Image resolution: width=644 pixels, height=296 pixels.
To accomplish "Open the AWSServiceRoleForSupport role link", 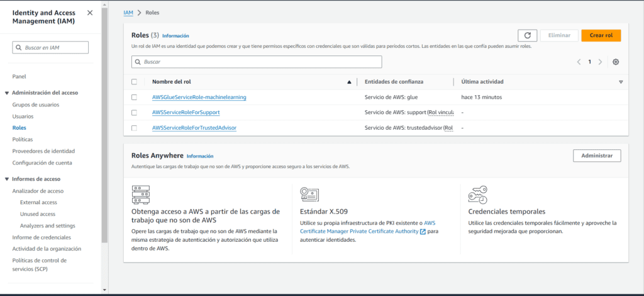I will click(x=186, y=113).
